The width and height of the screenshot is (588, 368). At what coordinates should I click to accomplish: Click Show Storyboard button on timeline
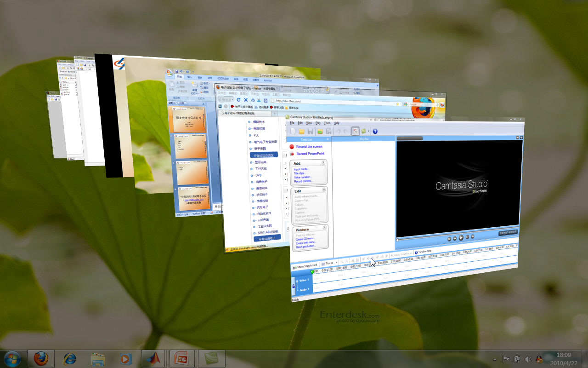pyautogui.click(x=305, y=266)
